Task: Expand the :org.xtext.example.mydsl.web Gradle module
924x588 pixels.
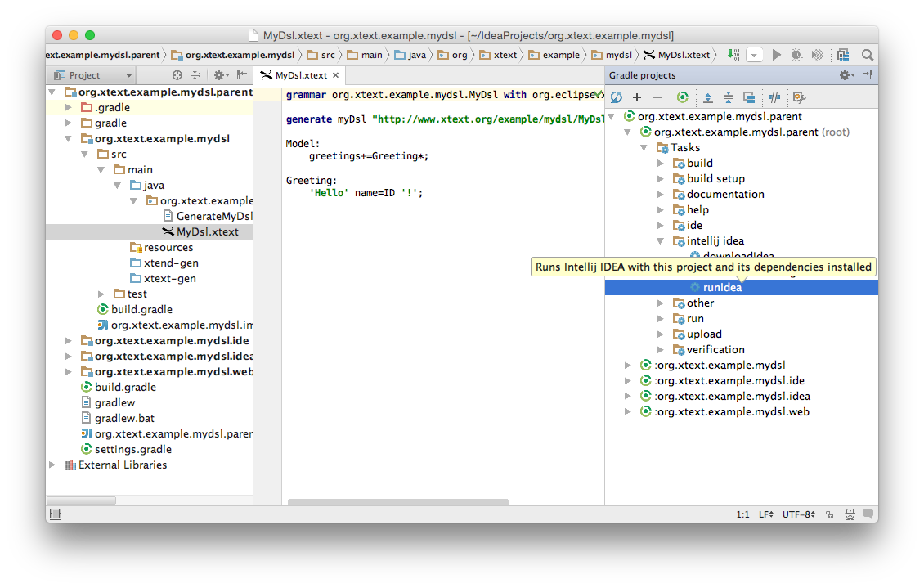Action: pyautogui.click(x=628, y=412)
